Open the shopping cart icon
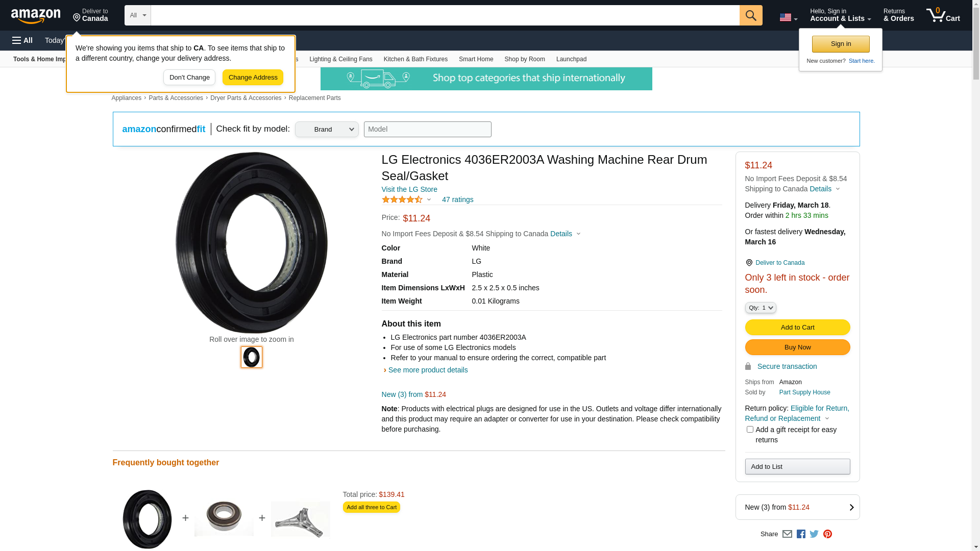This screenshot has width=980, height=551. click(942, 15)
